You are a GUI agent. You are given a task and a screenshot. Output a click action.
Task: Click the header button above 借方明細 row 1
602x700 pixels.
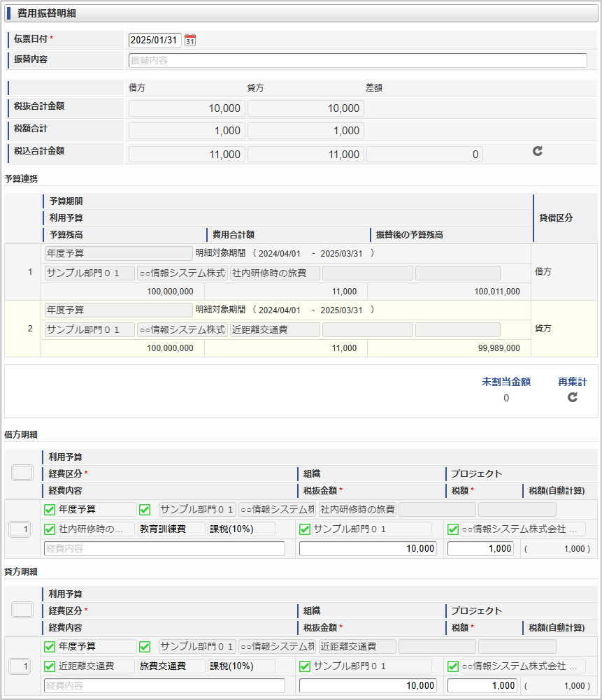[x=22, y=473]
